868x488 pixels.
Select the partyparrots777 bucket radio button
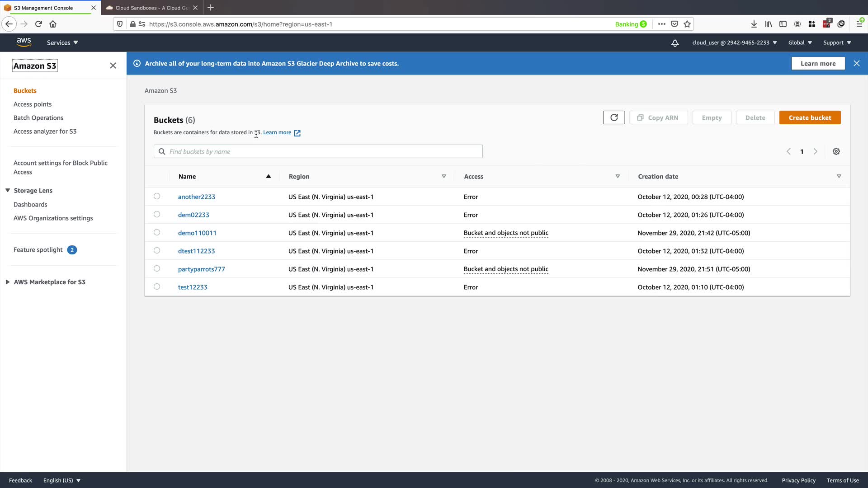pos(157,269)
